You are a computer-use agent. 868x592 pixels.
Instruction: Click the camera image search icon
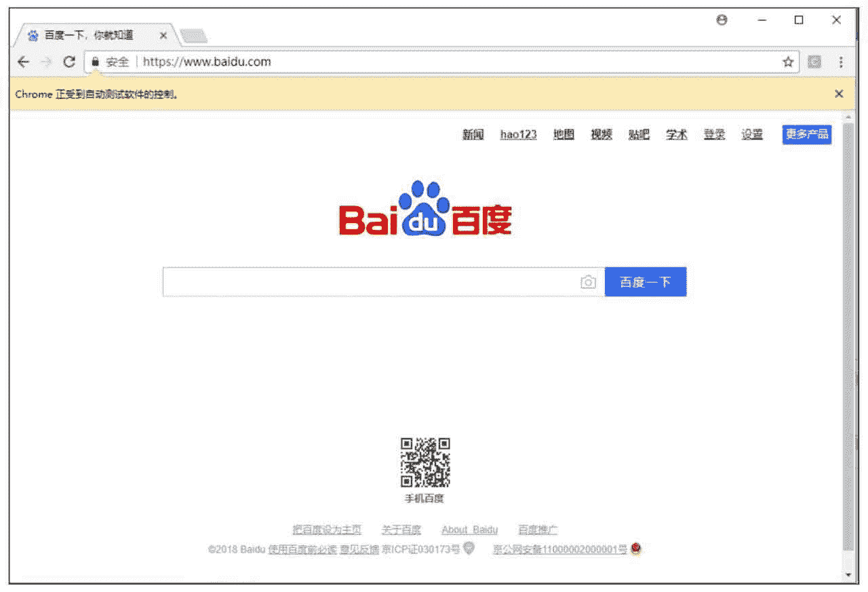click(x=588, y=282)
